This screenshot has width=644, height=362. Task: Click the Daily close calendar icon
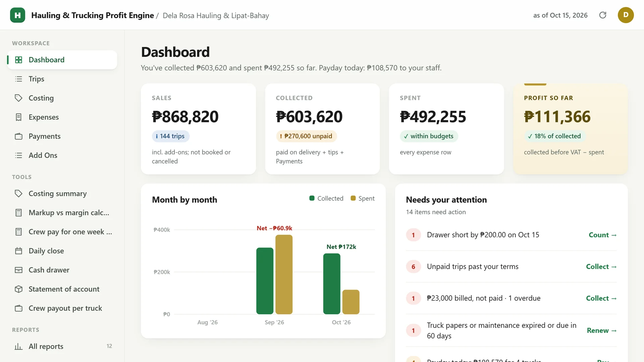[x=19, y=251]
